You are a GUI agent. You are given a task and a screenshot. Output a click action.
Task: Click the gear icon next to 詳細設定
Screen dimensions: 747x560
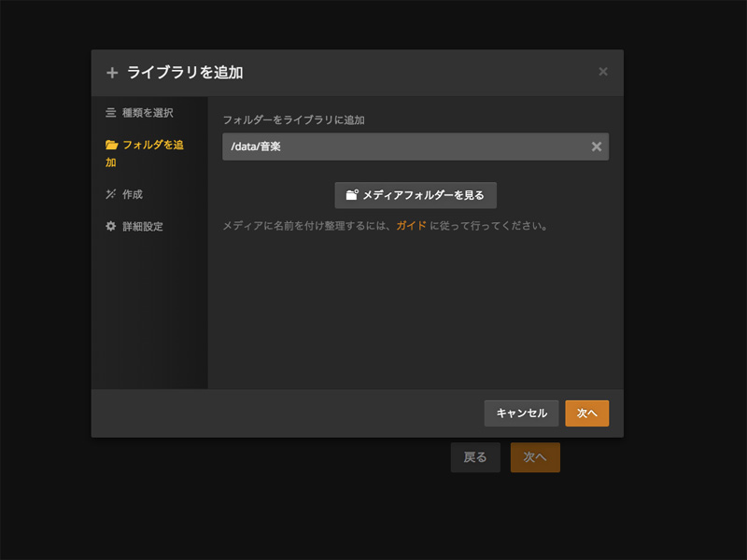point(111,226)
